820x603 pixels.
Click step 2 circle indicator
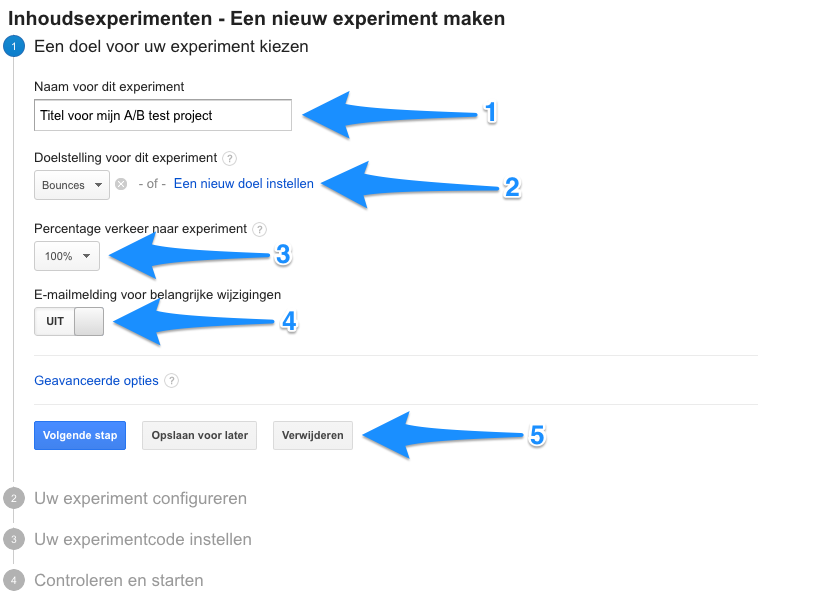14,498
